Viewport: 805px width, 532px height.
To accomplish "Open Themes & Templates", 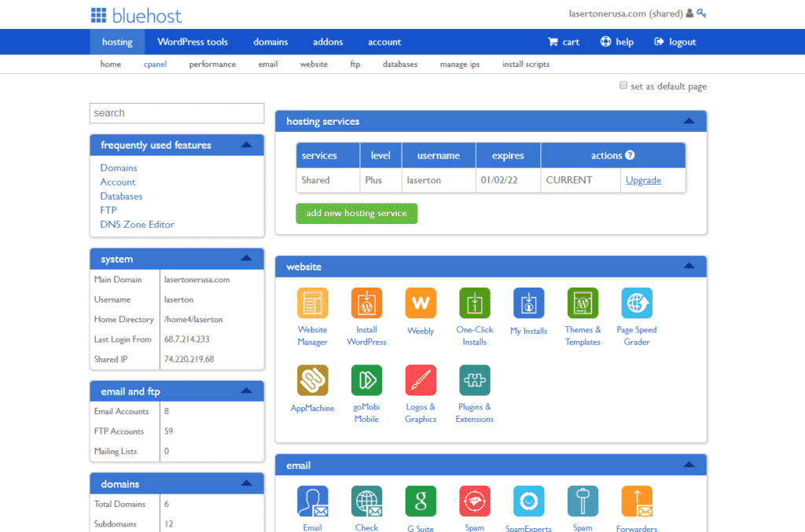I will coord(583,303).
